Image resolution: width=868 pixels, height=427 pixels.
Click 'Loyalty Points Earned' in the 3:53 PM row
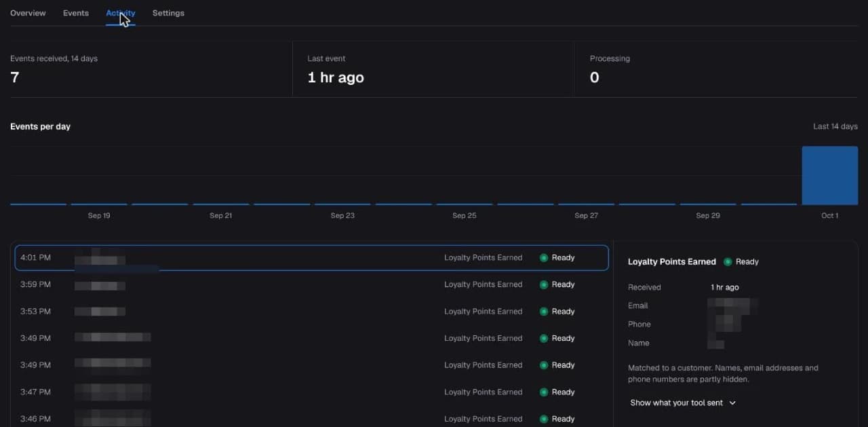(x=483, y=312)
